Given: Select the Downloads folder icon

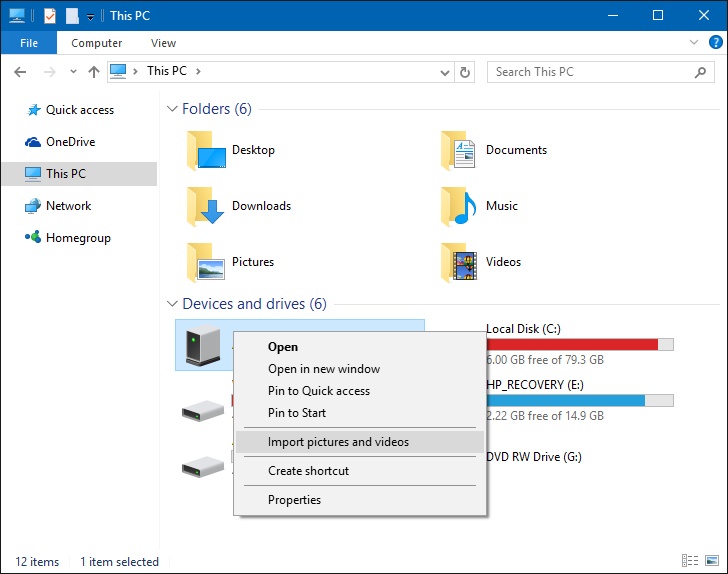Looking at the screenshot, I should (x=205, y=206).
